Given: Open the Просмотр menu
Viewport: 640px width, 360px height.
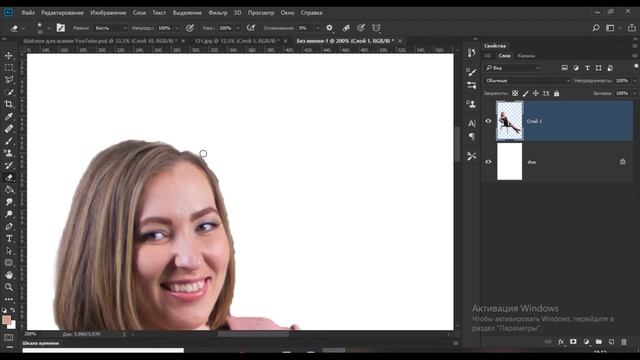Looking at the screenshot, I should pos(261,13).
